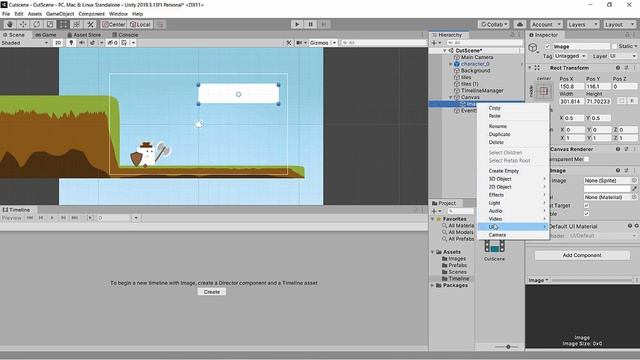
Task: Switch to the Game tab
Action: point(46,35)
